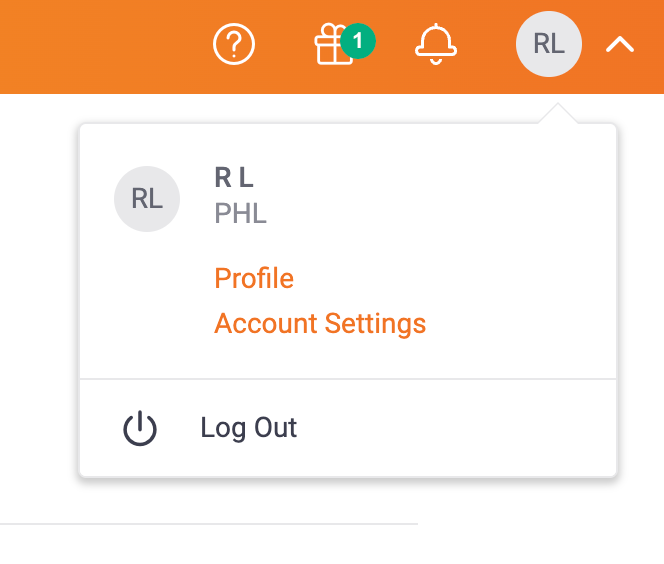
Task: Go to Account Settings
Action: (x=320, y=324)
